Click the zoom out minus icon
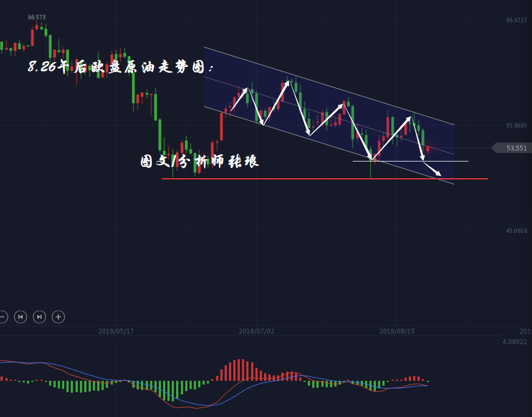Viewport: 532px width, 417px height. 3,317
